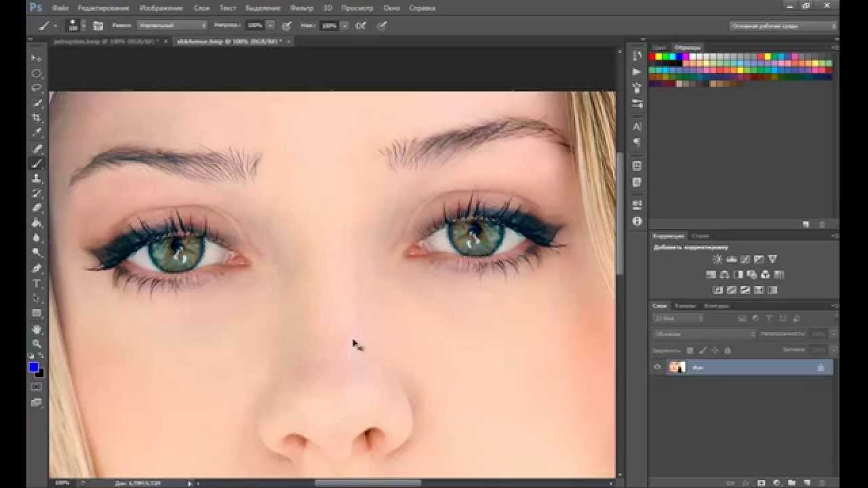Pick the Clone Stamp tool
Viewport: 868px width, 488px height.
pos(37,178)
